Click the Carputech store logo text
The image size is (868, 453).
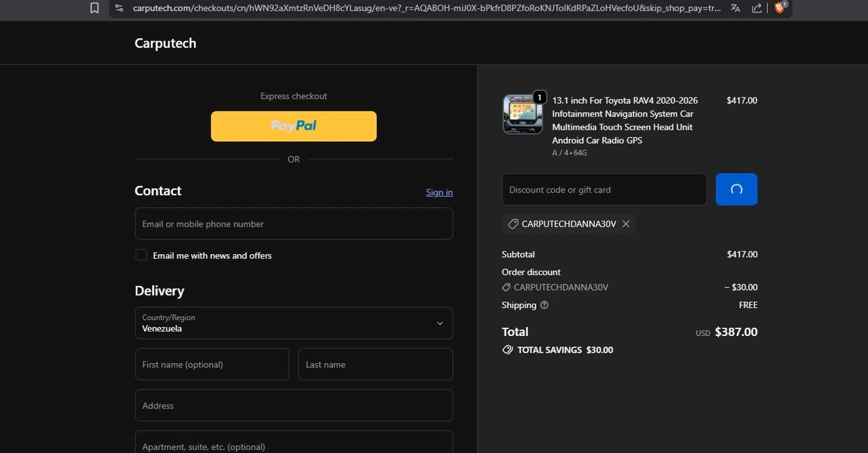[165, 43]
